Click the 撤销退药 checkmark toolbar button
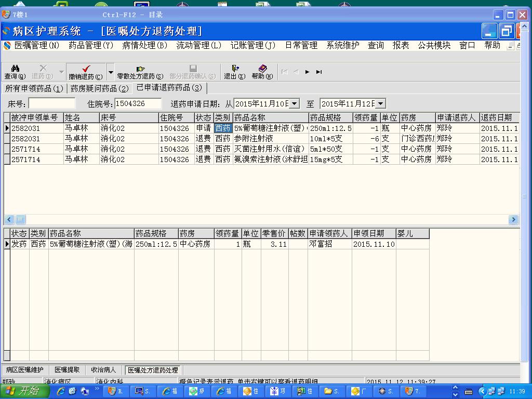Viewport: 532px width, 399px height. [86, 72]
